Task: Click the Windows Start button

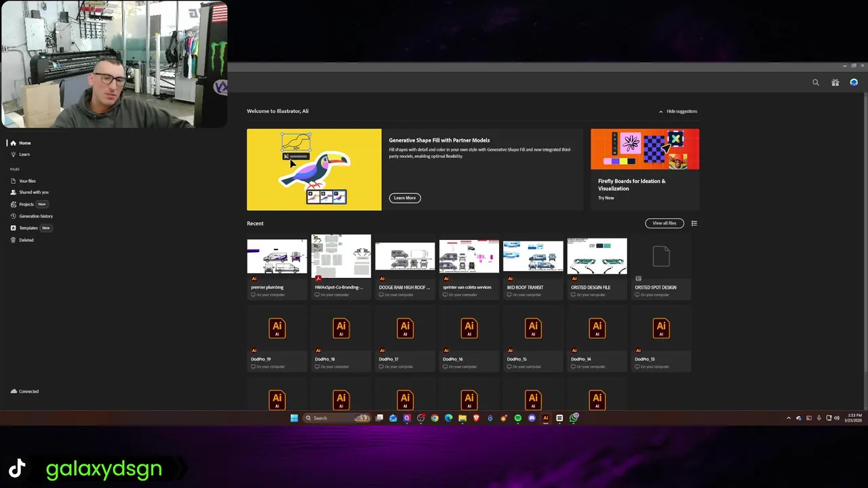Action: tap(294, 418)
